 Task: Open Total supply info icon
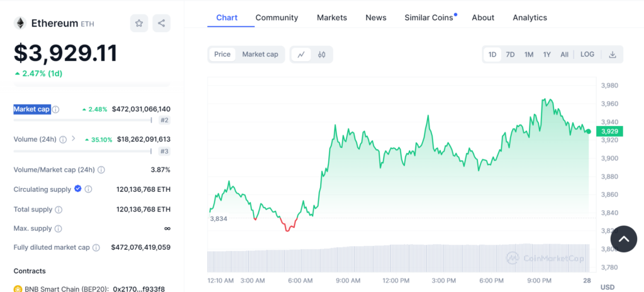(58, 210)
